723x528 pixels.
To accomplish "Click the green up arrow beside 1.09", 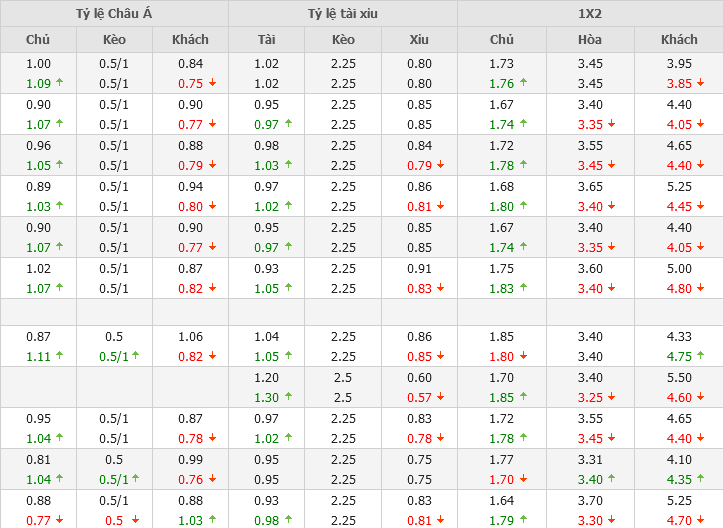I will coord(59,83).
